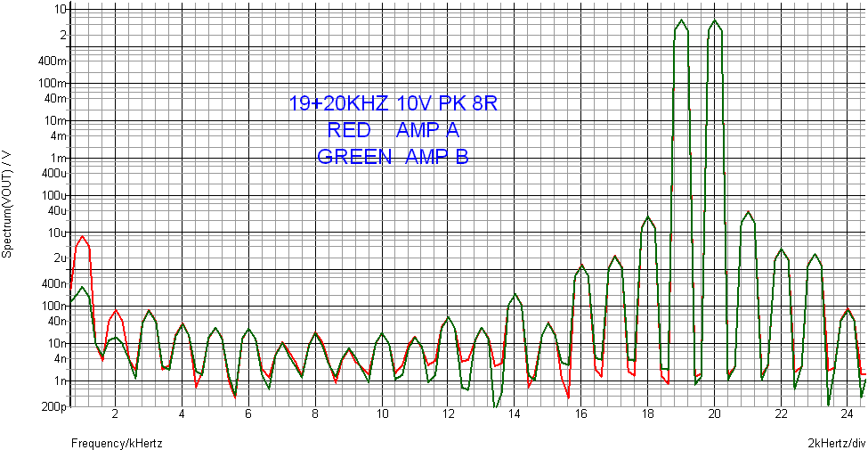Click the y-axis label '100m'
Screen dimensions: 868x450
pos(53,83)
